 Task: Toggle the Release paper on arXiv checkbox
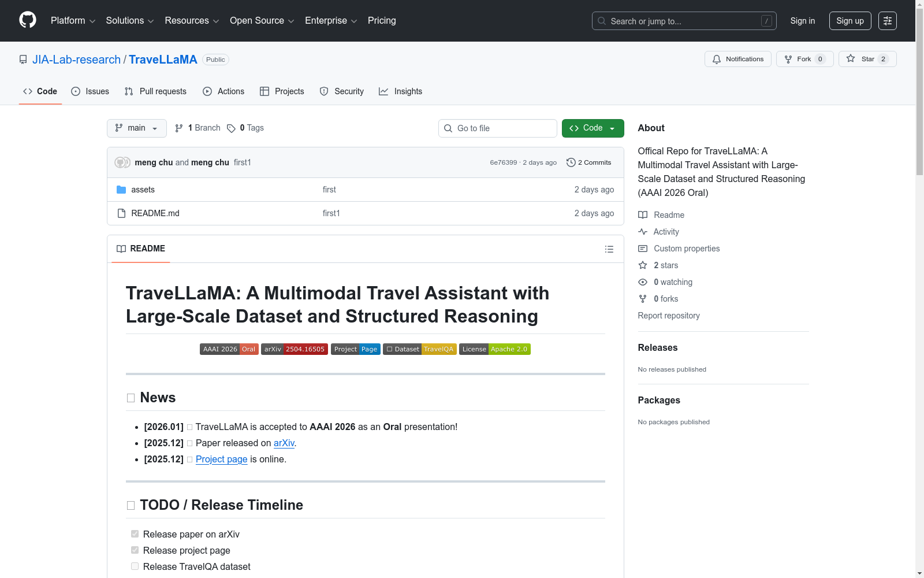[135, 534]
